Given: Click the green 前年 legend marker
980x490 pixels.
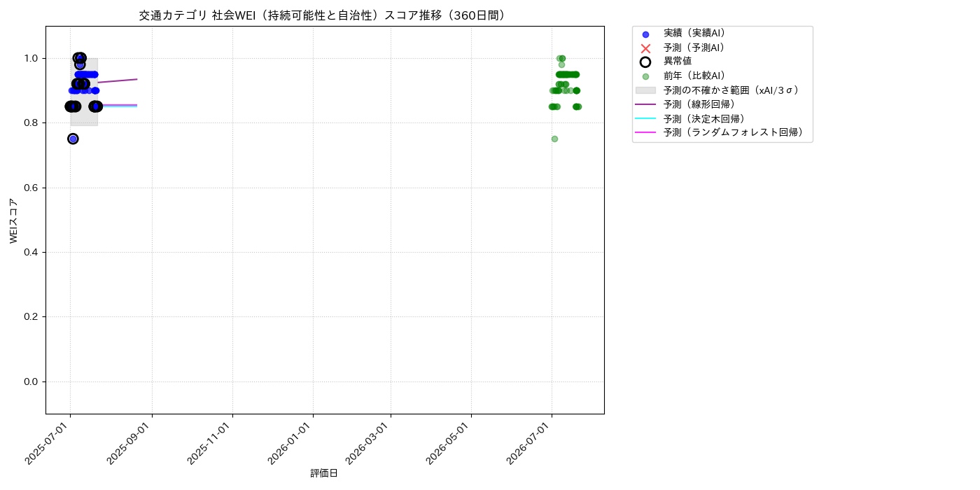Looking at the screenshot, I should [x=645, y=76].
